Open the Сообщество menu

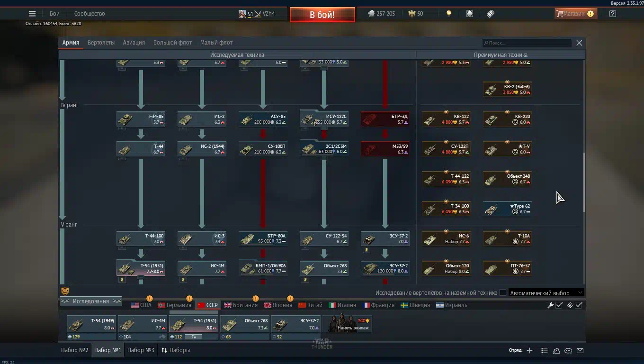tap(89, 14)
